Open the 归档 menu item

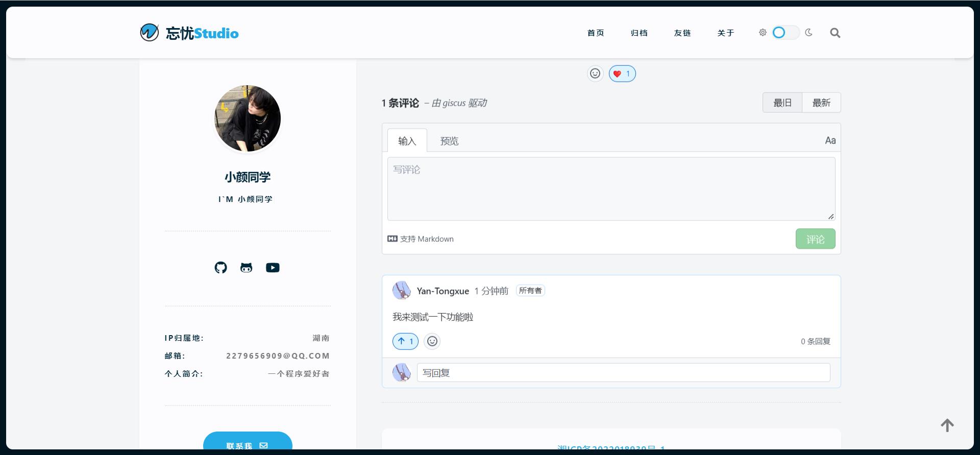coord(639,33)
